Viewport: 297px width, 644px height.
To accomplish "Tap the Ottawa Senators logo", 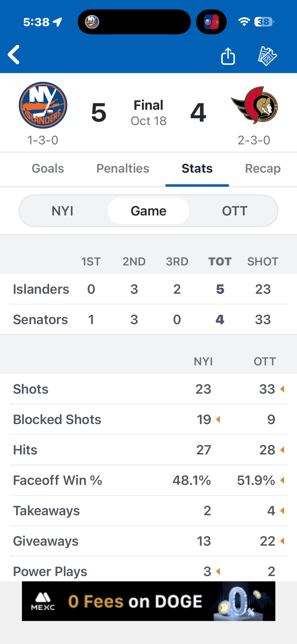I will (x=254, y=105).
